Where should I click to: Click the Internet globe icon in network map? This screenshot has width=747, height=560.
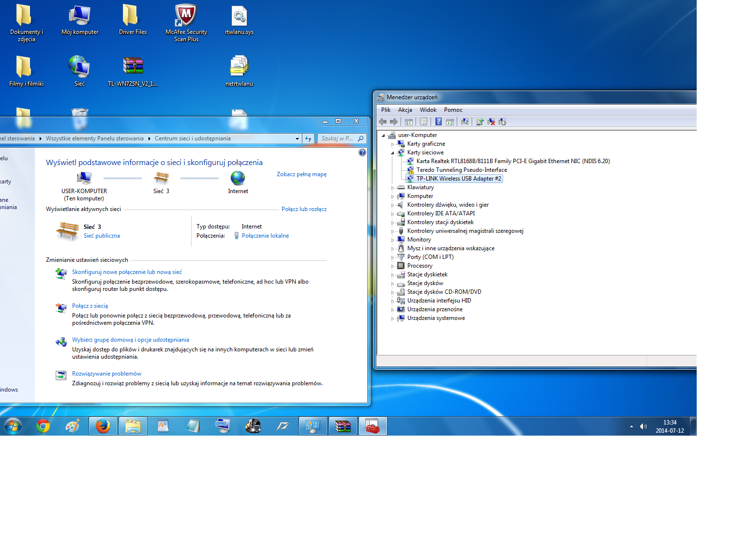[238, 178]
